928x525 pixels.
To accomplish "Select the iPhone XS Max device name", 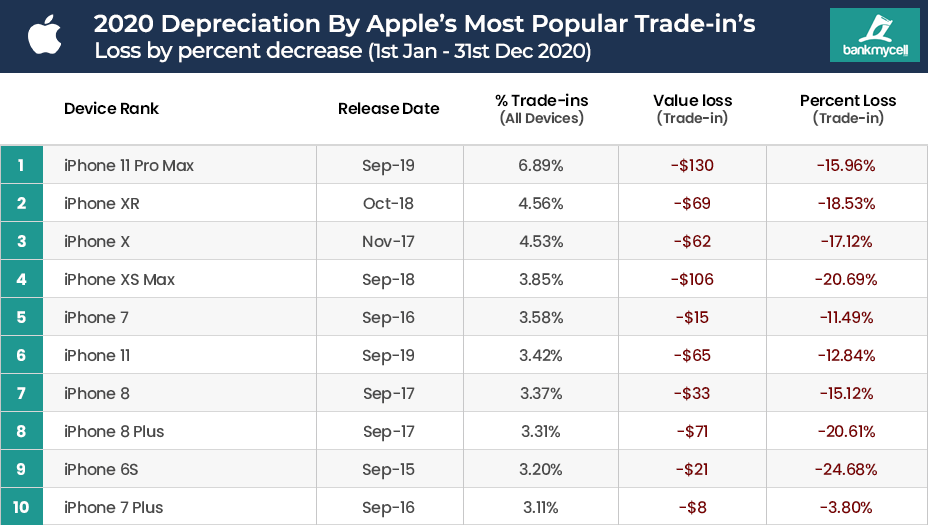I will click(119, 279).
